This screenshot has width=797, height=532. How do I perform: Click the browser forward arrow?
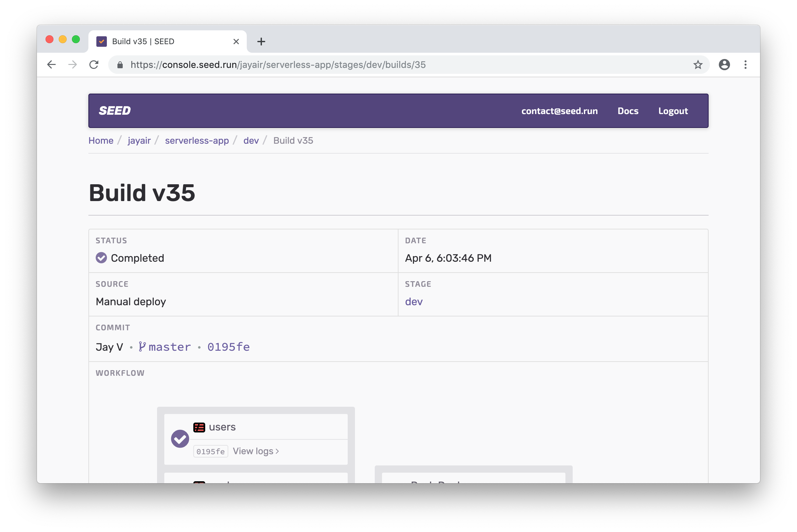(x=72, y=65)
